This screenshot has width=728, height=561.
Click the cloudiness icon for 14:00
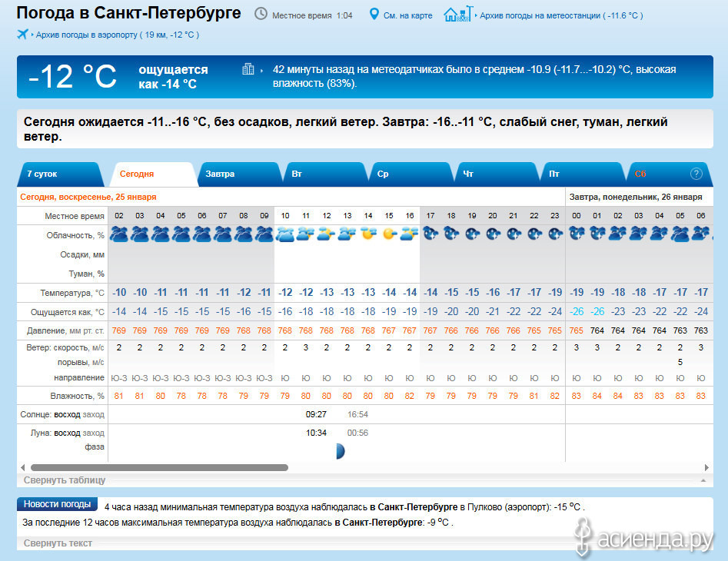tap(368, 234)
